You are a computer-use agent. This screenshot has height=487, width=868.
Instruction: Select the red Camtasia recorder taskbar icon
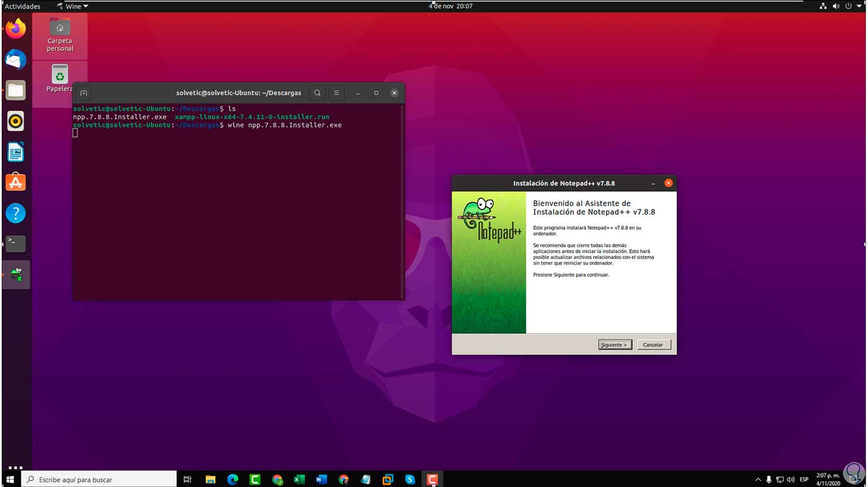[432, 480]
